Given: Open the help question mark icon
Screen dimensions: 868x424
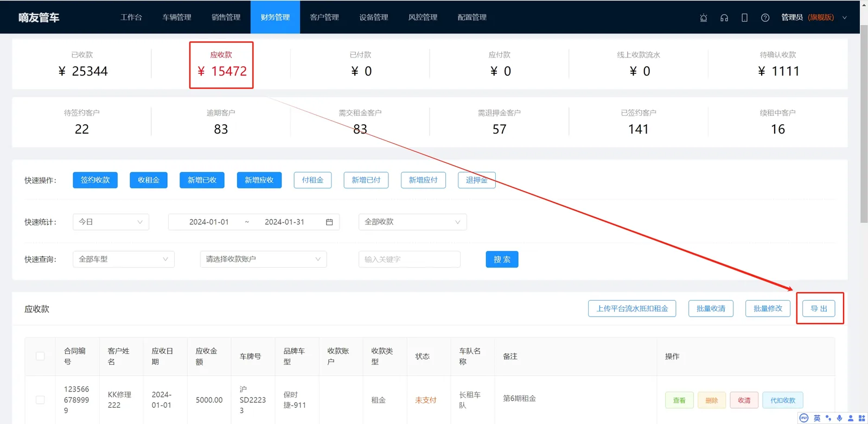Looking at the screenshot, I should tap(765, 17).
